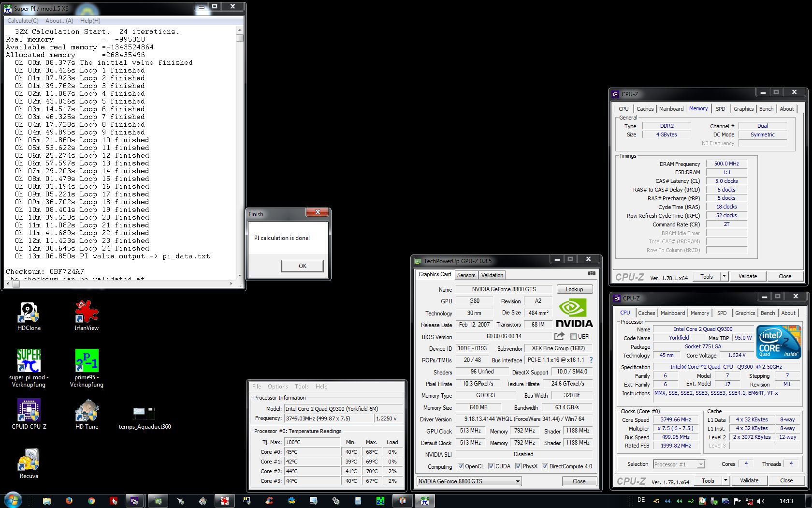
Task: Open Caches tab in CPU-Z CPU window
Action: click(646, 313)
